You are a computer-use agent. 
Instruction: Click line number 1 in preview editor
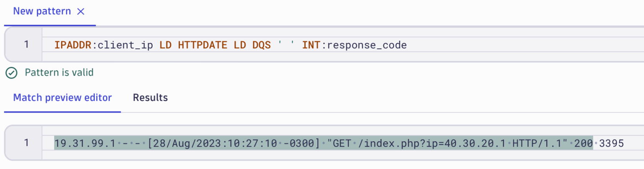point(26,143)
